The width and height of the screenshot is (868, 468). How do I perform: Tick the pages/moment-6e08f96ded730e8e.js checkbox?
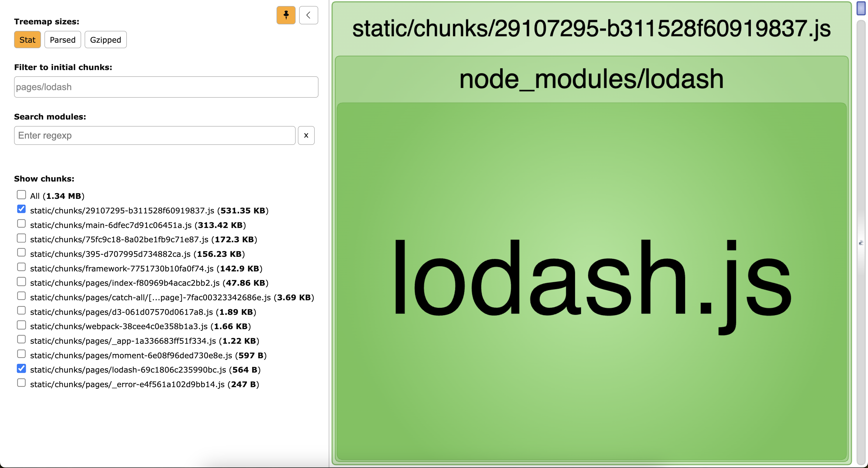point(21,354)
